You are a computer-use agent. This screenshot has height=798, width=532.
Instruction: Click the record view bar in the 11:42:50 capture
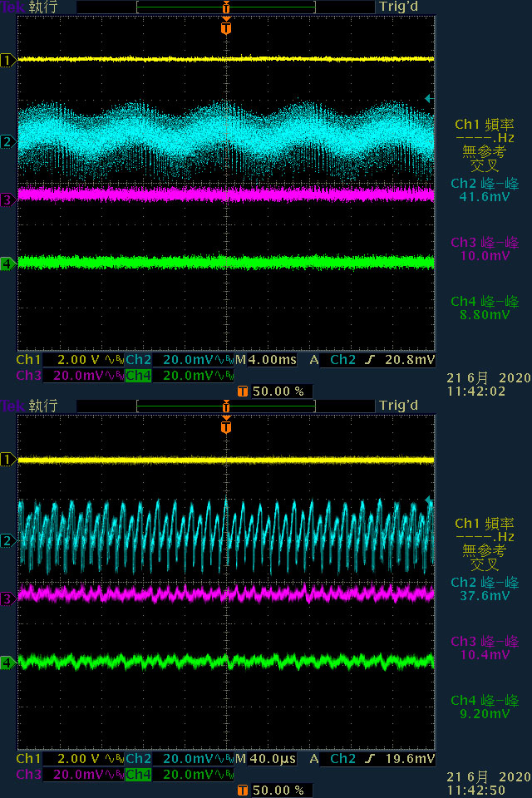[226, 406]
